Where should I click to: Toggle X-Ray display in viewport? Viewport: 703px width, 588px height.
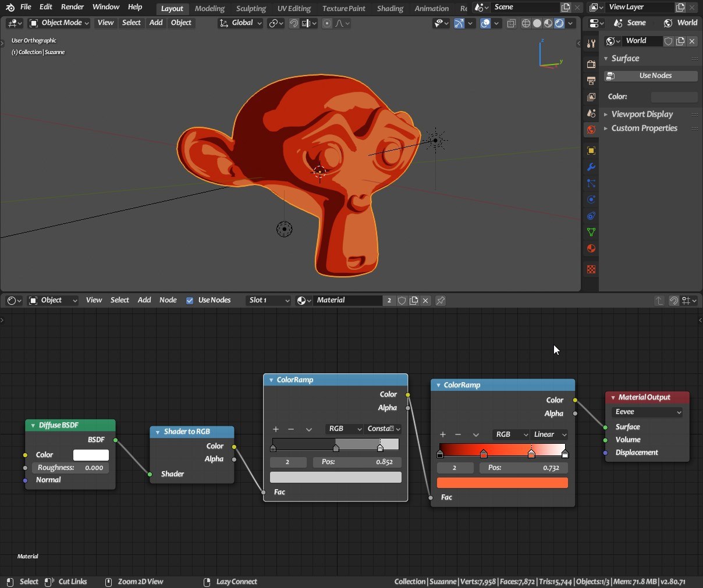[511, 23]
